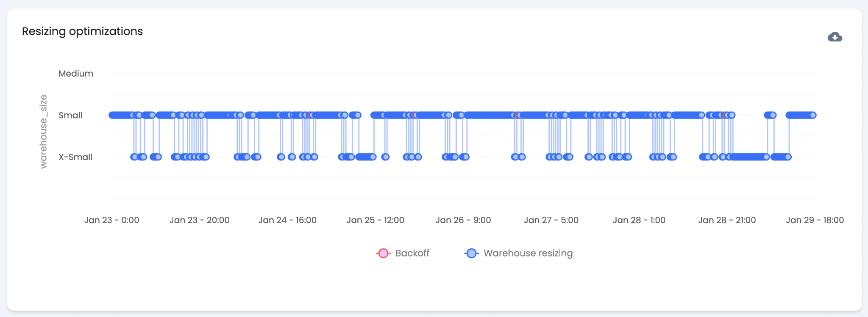Click the Jan 28 - 1:00 axis tick
This screenshot has width=868, height=317.
[x=639, y=220]
